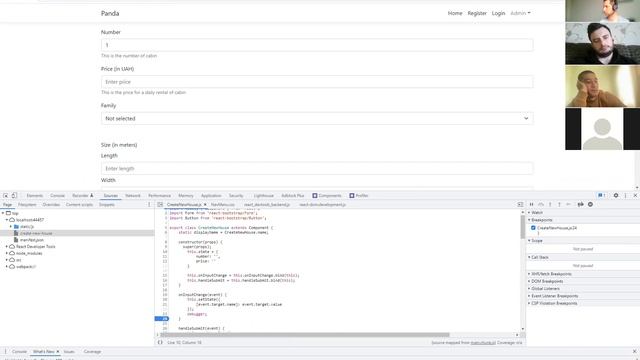Switch to the Network tab
640x360 pixels.
pyautogui.click(x=133, y=196)
